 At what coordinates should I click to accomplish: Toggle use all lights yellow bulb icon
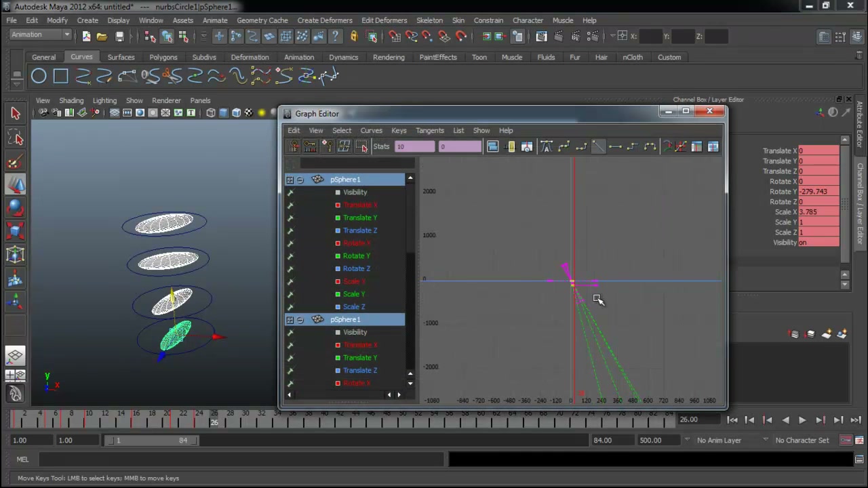(262, 113)
